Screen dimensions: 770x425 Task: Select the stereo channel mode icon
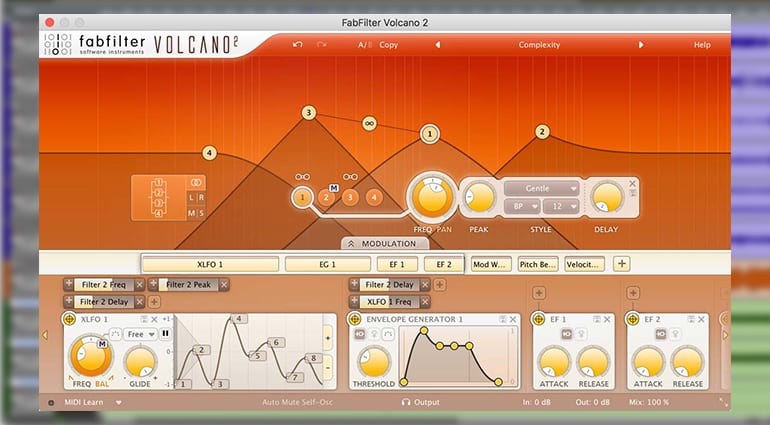(196, 182)
